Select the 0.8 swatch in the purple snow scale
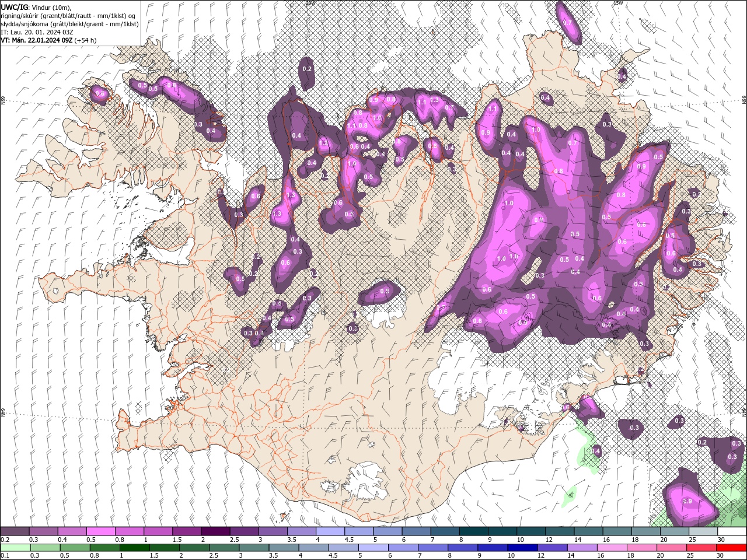This screenshot has width=747, height=560. (x=130, y=531)
